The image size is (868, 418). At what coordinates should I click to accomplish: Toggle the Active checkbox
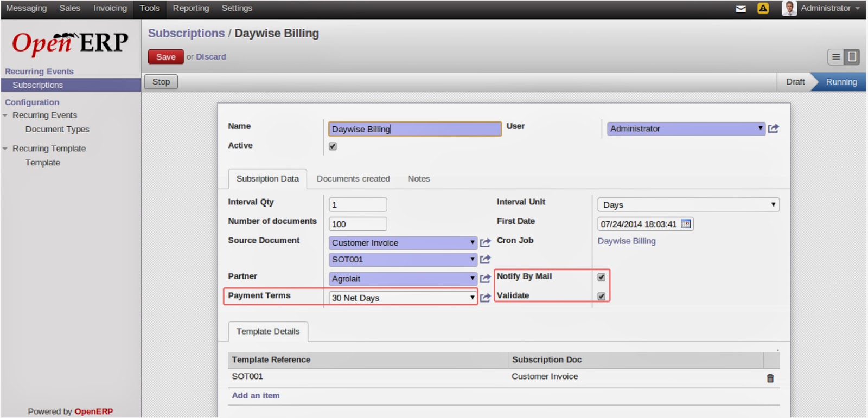tap(333, 146)
